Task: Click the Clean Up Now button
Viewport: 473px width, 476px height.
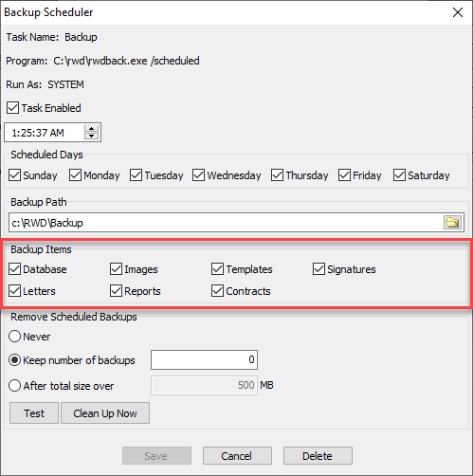Action: (105, 413)
